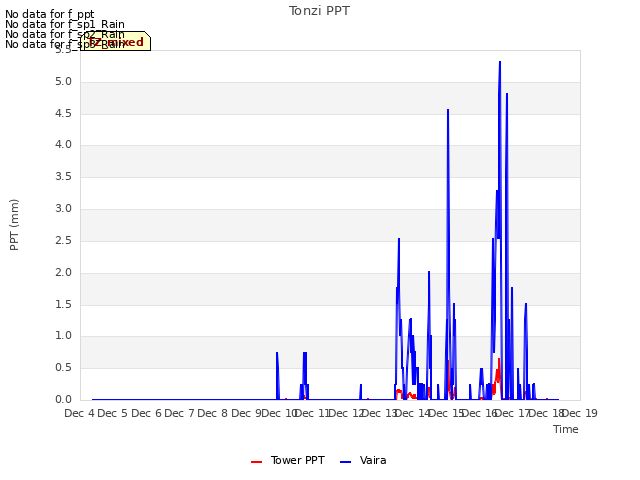
Task: Click the Time x-axis label
Action: [566, 429]
